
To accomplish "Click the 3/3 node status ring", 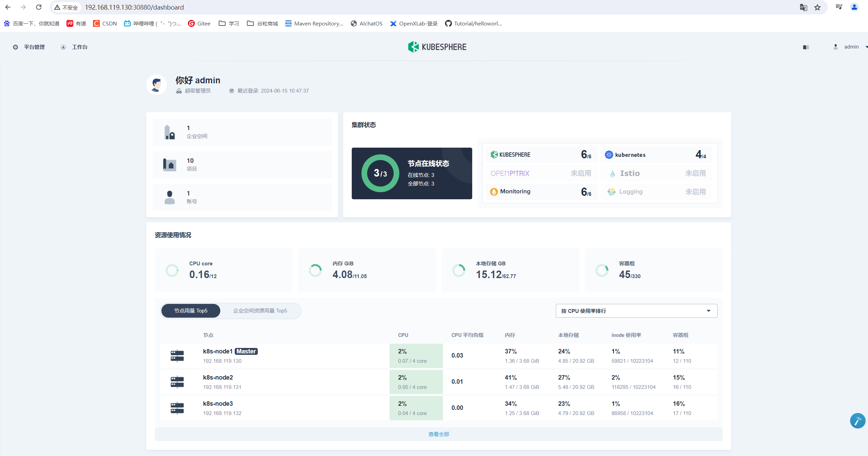I will [x=380, y=173].
